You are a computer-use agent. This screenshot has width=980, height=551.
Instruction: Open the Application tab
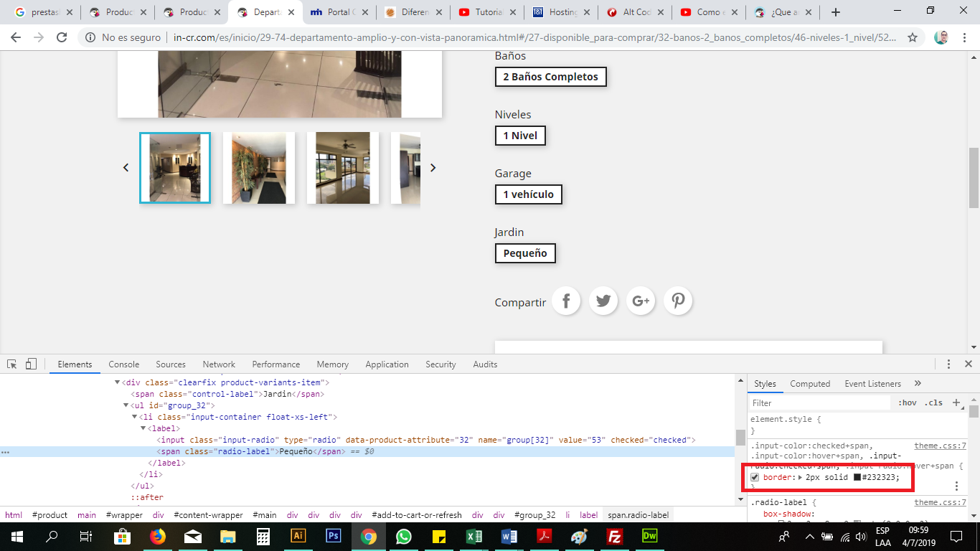pyautogui.click(x=387, y=364)
